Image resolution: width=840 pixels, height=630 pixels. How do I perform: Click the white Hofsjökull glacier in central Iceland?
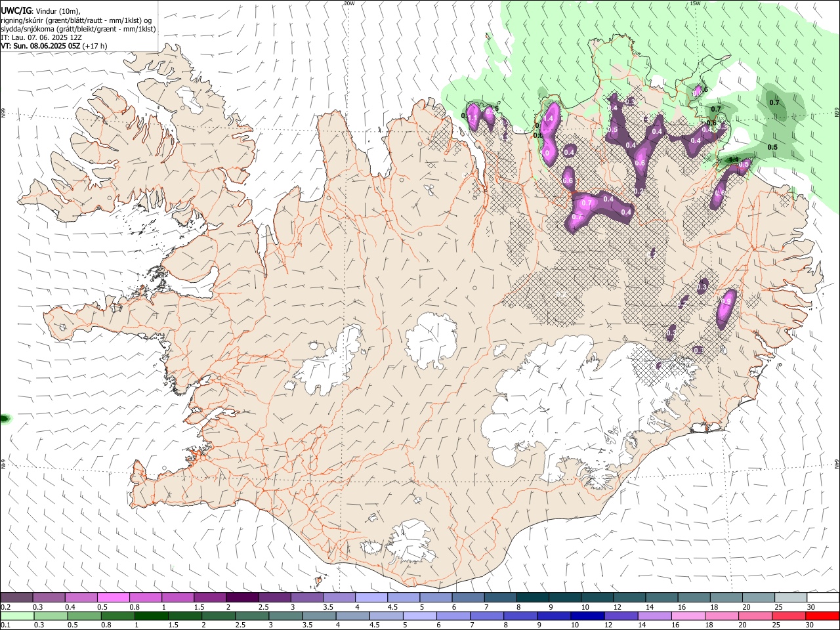pyautogui.click(x=431, y=340)
